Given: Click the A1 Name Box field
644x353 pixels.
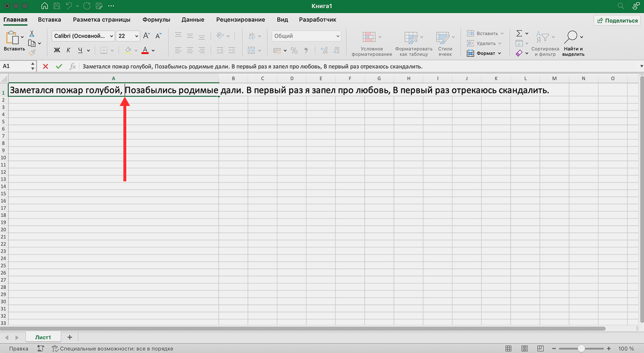Looking at the screenshot, I should (16, 66).
